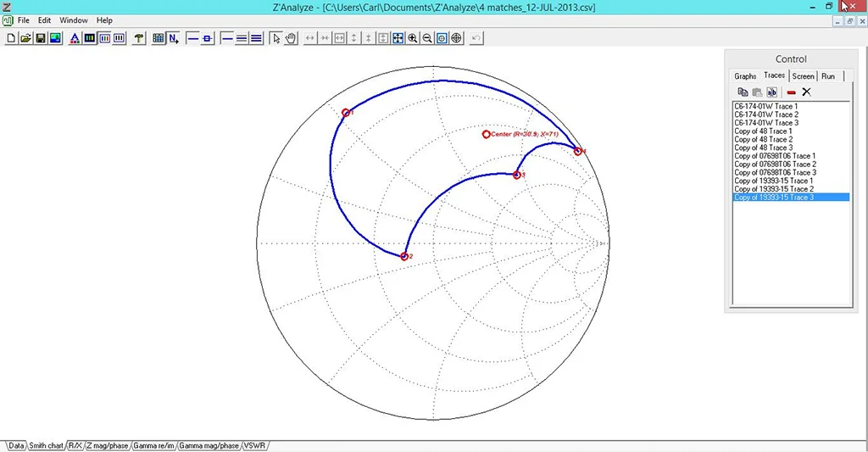Click marker 2 on the Smith chart
868x452 pixels.
[404, 256]
